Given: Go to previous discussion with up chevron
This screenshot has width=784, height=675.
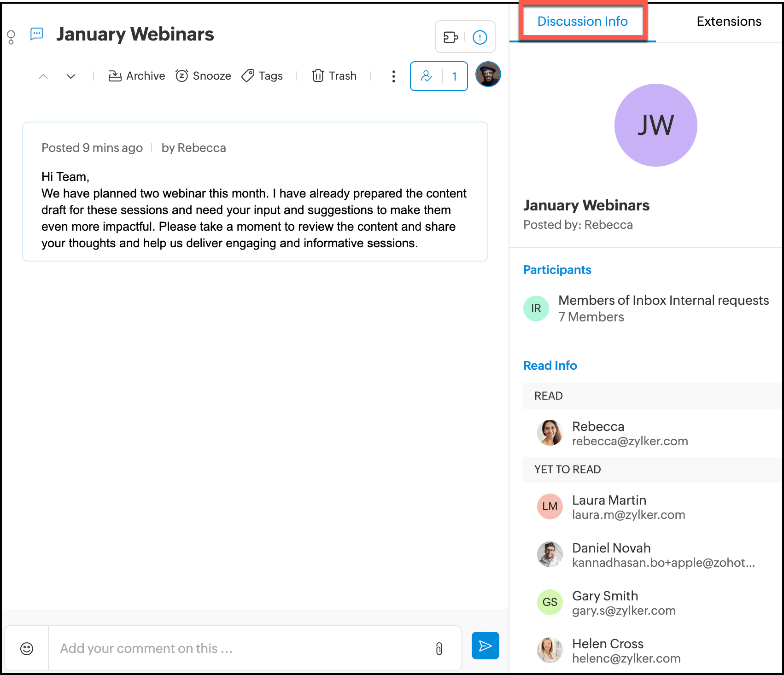Looking at the screenshot, I should (x=43, y=76).
